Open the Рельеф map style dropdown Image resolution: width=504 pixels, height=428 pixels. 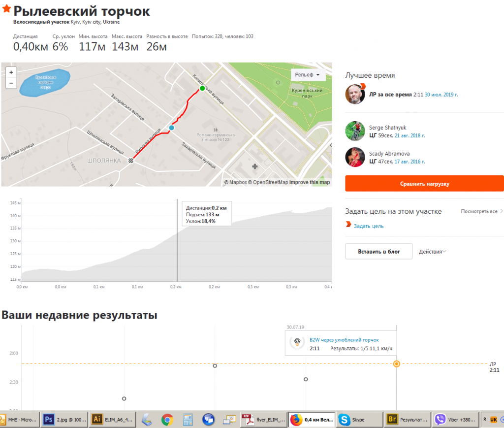coord(308,75)
